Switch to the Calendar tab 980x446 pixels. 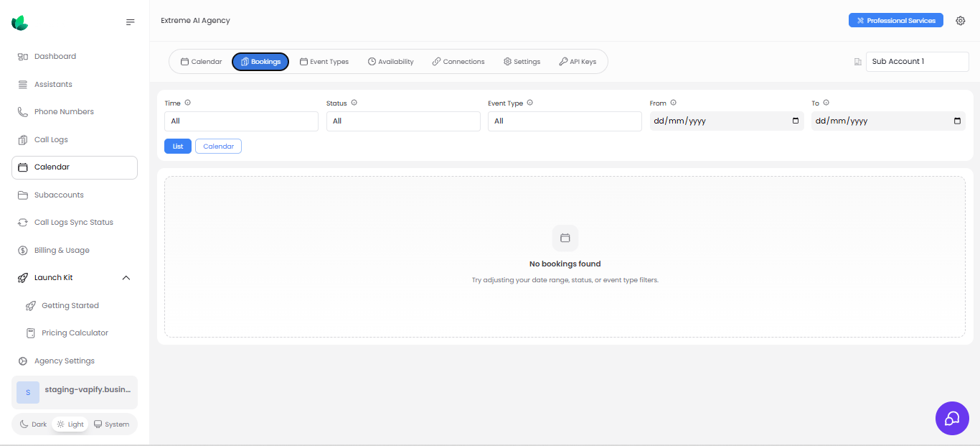point(202,62)
